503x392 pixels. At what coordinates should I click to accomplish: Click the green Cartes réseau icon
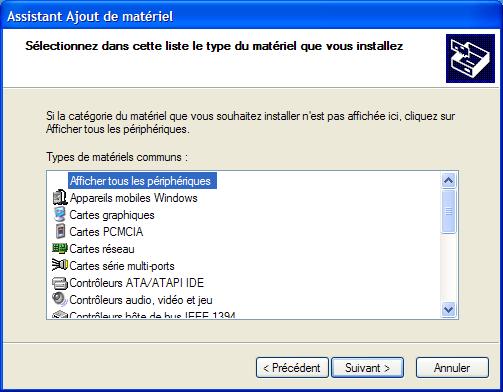click(x=60, y=248)
